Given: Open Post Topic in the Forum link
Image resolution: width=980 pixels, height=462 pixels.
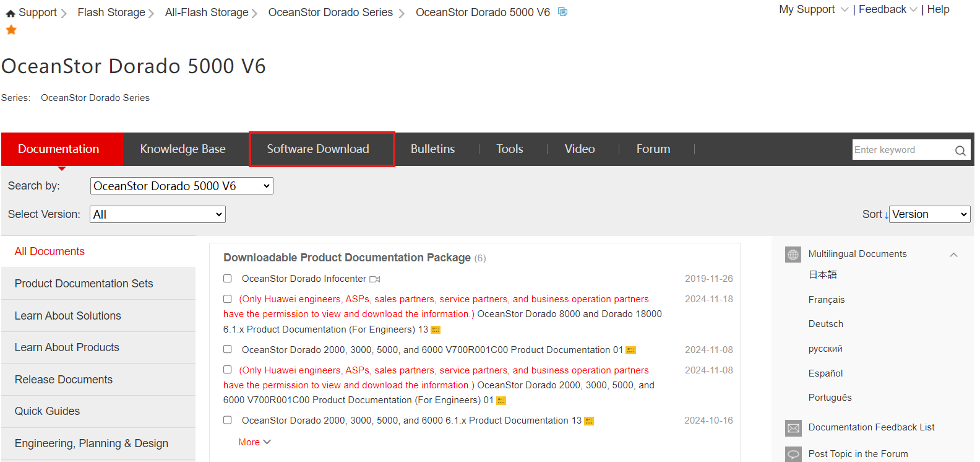Looking at the screenshot, I should click(x=858, y=454).
